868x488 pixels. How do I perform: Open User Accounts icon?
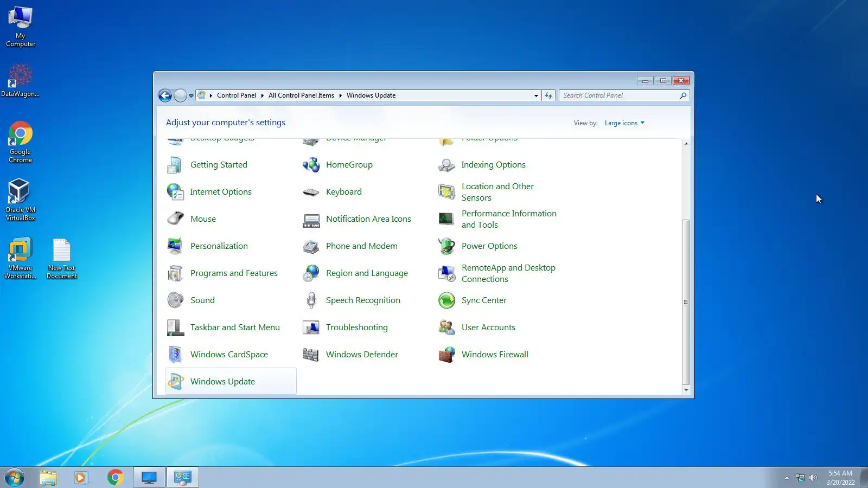pos(446,328)
